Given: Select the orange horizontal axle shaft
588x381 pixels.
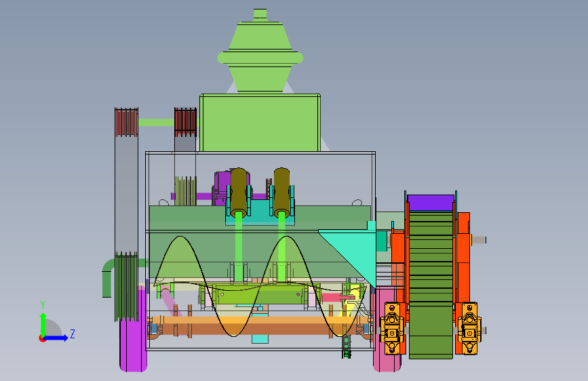Looking at the screenshot, I should point(259,326).
